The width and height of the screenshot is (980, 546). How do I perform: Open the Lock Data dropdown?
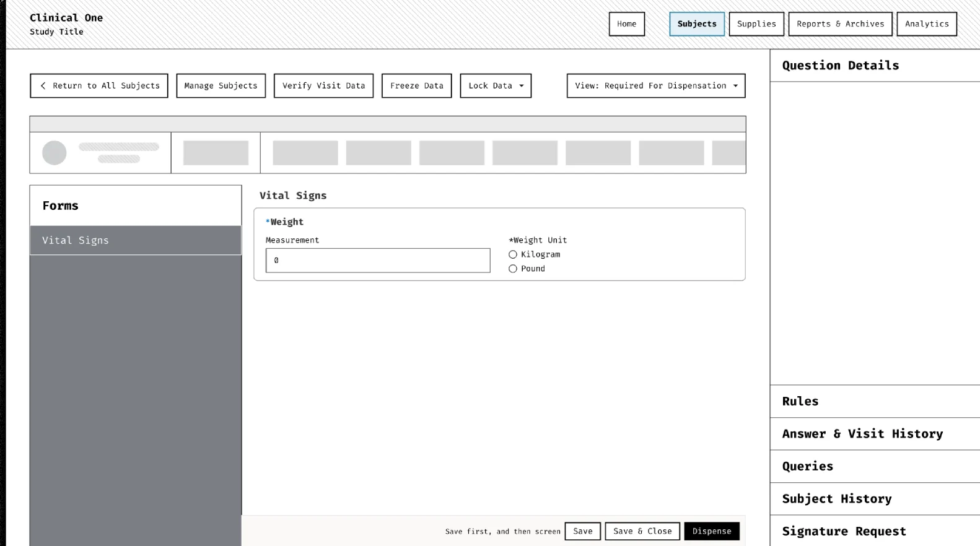[496, 86]
